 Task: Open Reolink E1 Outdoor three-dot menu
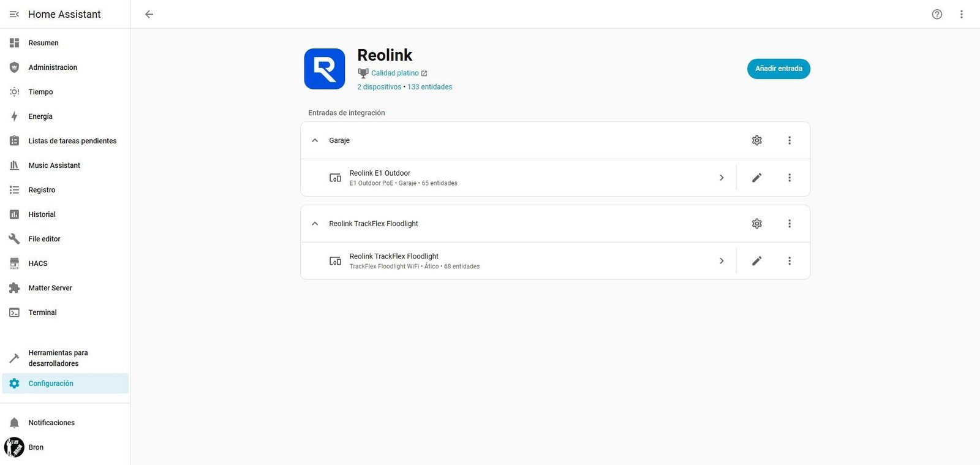point(790,178)
